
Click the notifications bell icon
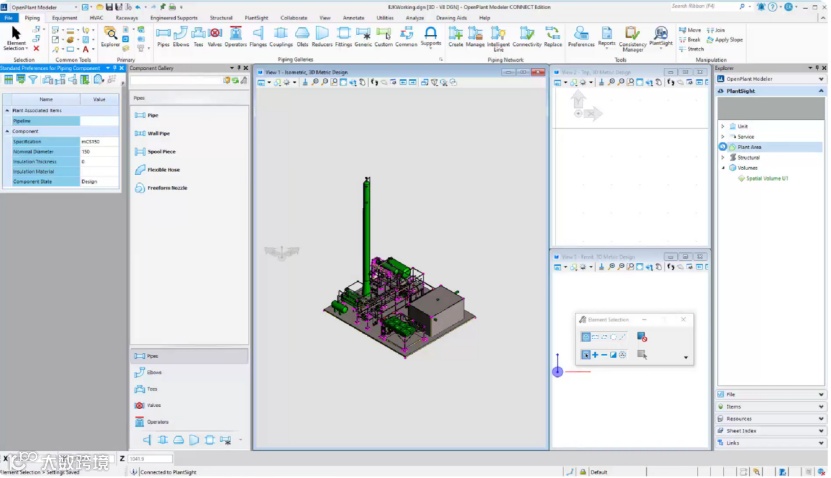(761, 7)
